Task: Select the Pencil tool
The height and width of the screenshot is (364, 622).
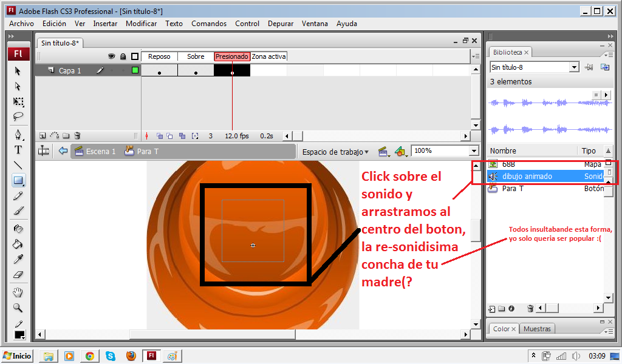Action: [18, 196]
